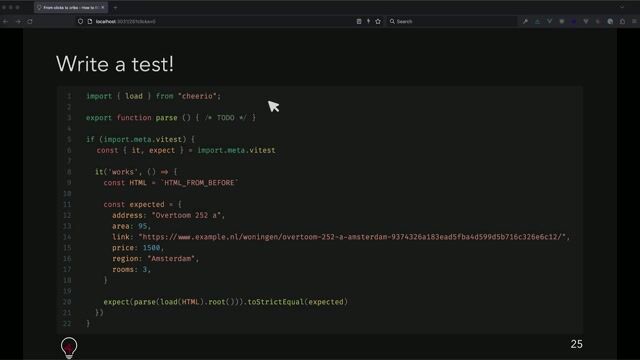Go back using the browser back arrow
640x360 pixels.
[6, 21]
